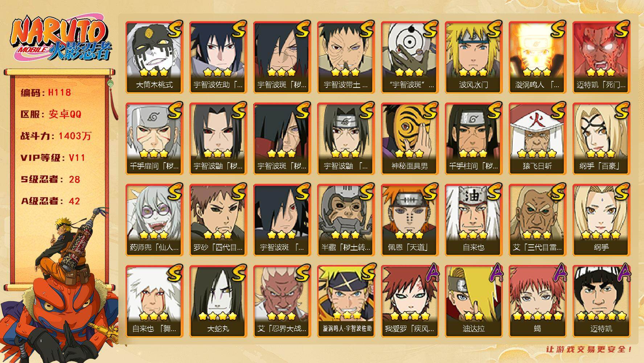Click the 战斗力 1403万 stat line
This screenshot has height=363, width=644.
pos(56,136)
